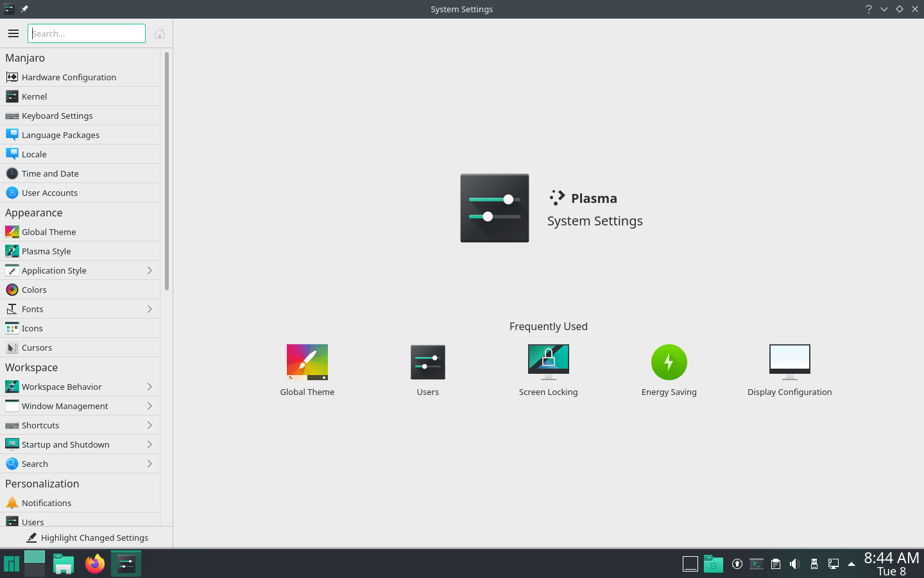Open the Manjaro application launcher
Viewport: 924px width, 578px height.
click(x=12, y=564)
